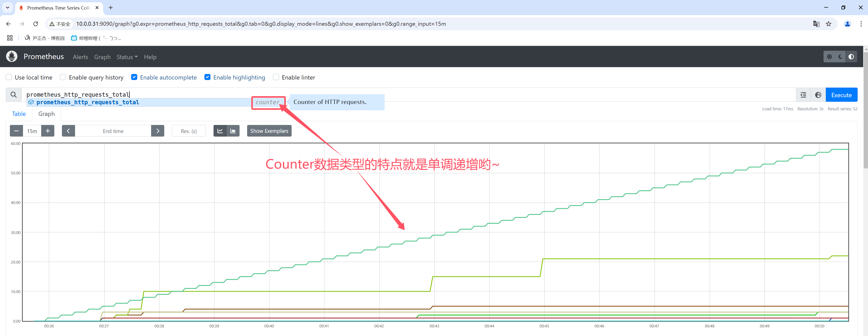Activate the light theme sun icon
This screenshot has width=868, height=336.
(x=830, y=57)
